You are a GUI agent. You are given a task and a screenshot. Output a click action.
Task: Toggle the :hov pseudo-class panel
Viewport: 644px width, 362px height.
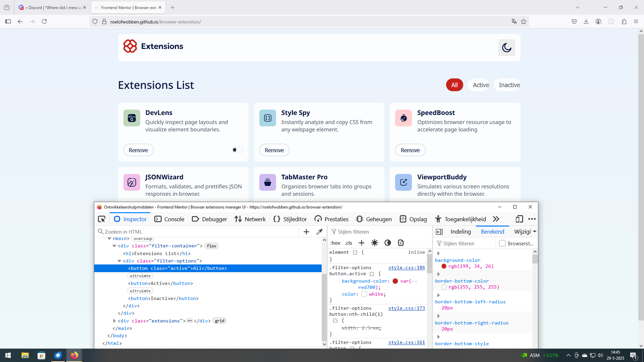335,243
